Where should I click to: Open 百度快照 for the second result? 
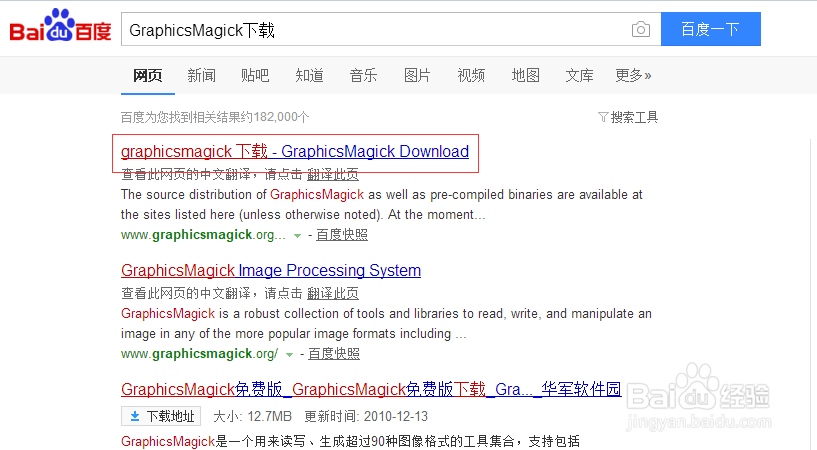(x=334, y=354)
